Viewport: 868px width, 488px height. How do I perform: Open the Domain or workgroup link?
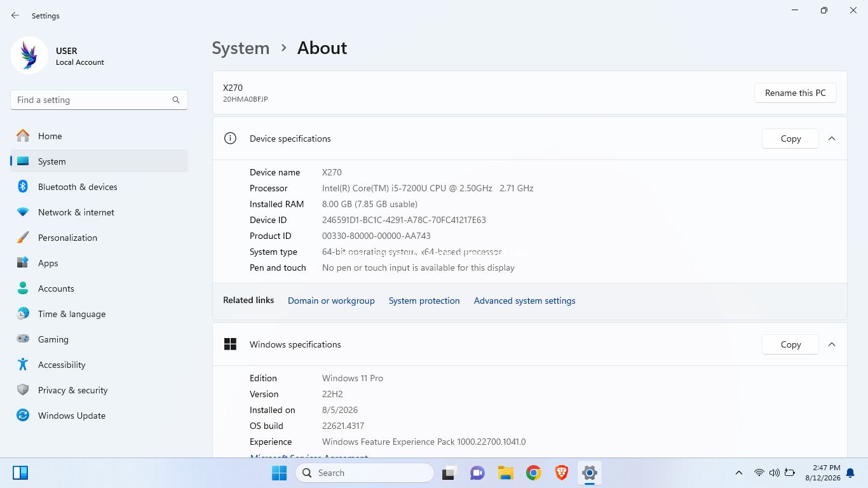click(331, 301)
